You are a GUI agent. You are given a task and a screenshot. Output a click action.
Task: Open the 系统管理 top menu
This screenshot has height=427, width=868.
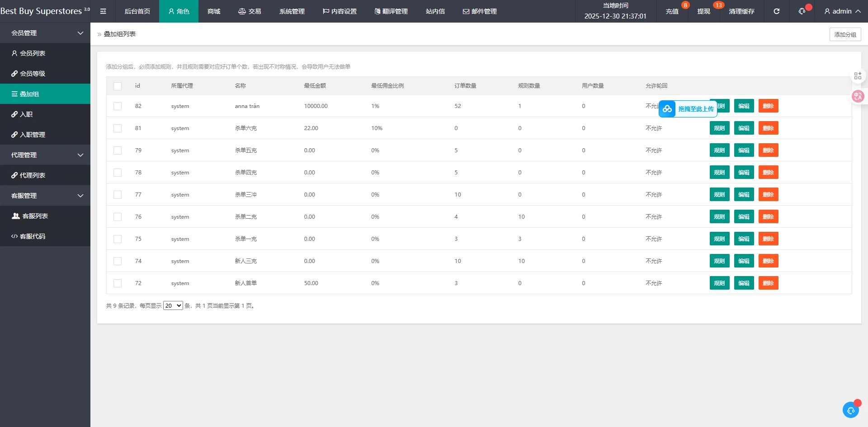click(292, 11)
